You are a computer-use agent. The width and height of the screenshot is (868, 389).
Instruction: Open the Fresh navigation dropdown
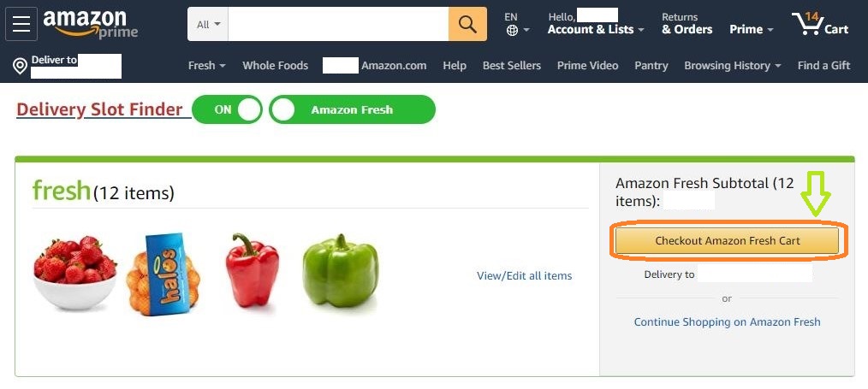(206, 65)
